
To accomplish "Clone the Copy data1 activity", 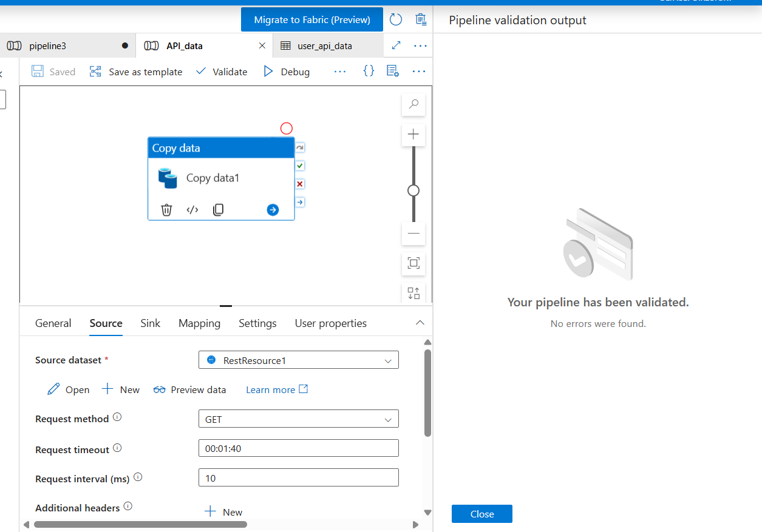I will (219, 210).
